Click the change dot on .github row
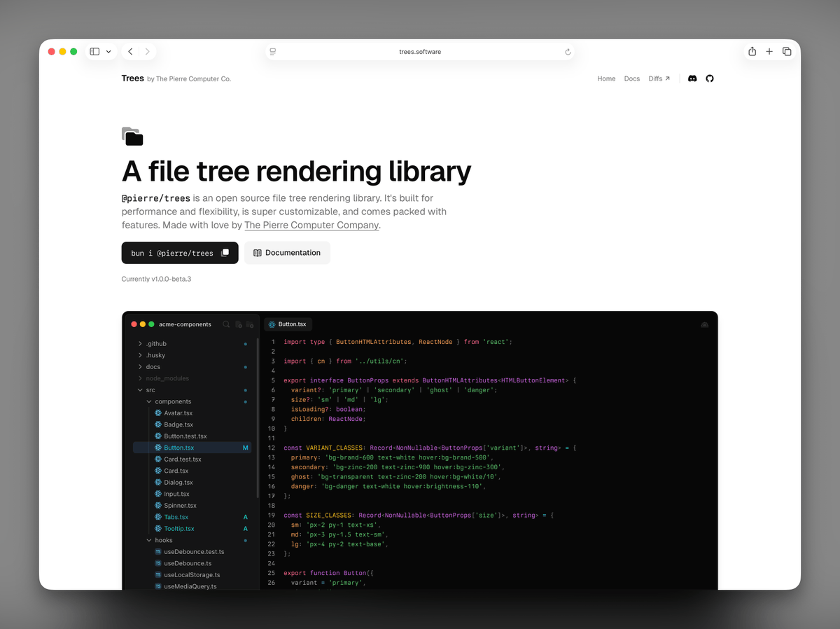840x629 pixels. (x=245, y=344)
